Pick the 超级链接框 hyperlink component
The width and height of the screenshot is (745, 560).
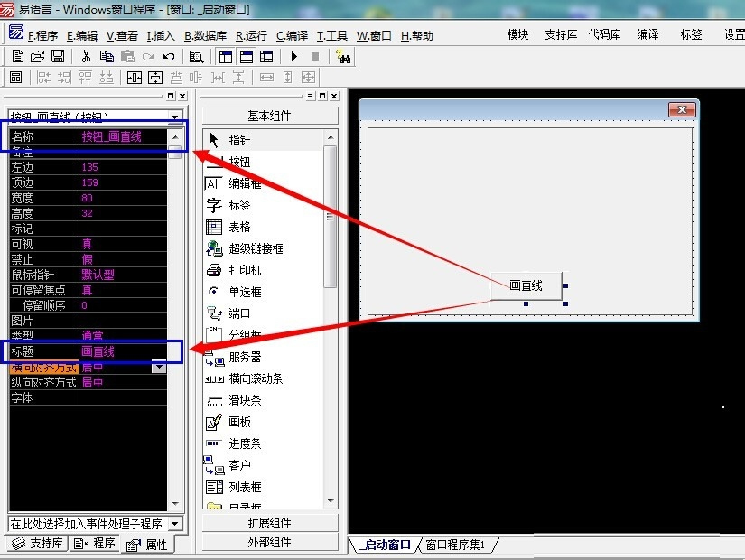coord(255,248)
